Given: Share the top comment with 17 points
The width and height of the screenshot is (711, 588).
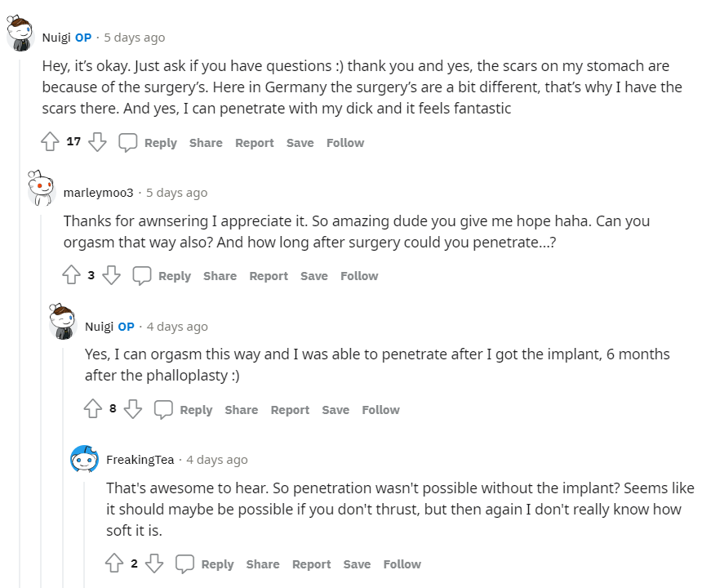Looking at the screenshot, I should click(x=206, y=143).
